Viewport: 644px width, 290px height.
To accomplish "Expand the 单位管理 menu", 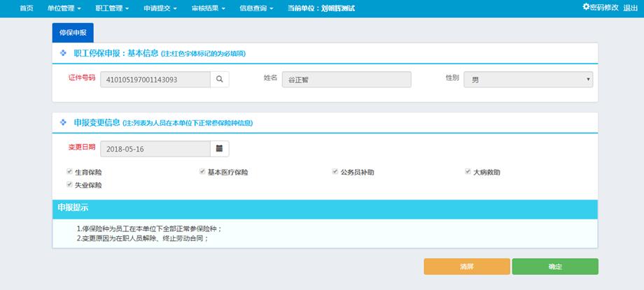I will 64,8.
